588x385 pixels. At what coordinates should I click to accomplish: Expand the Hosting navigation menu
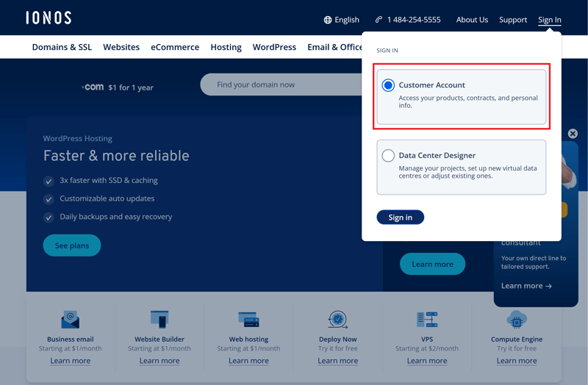click(226, 47)
